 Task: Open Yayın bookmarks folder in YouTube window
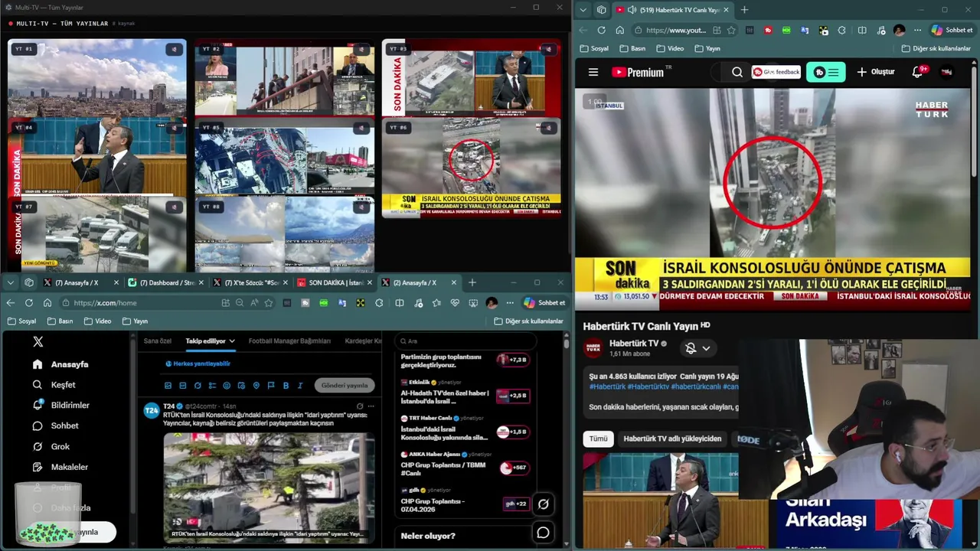click(707, 48)
